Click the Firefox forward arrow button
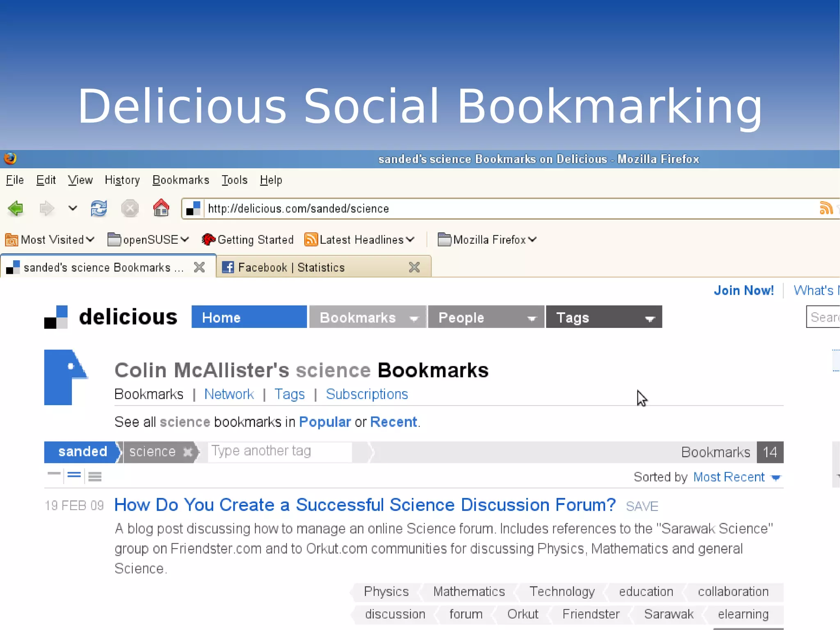 (46, 208)
